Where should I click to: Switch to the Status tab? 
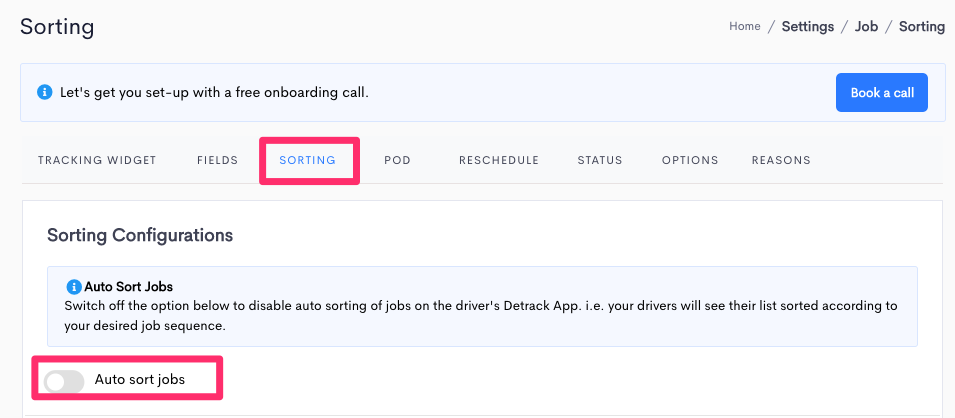pos(600,160)
